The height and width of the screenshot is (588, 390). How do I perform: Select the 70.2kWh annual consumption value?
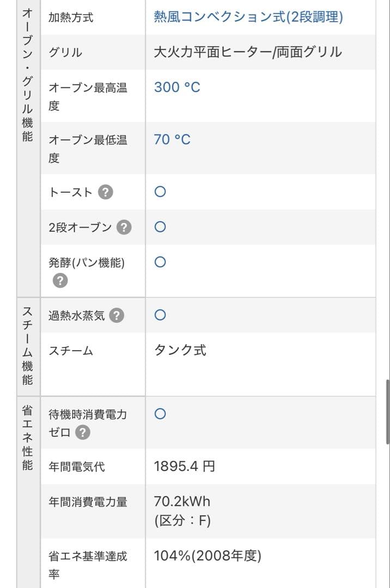182,501
